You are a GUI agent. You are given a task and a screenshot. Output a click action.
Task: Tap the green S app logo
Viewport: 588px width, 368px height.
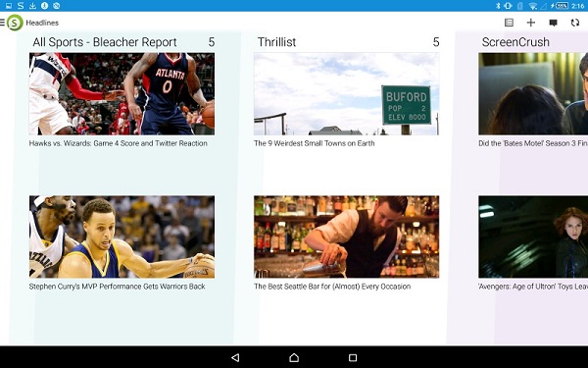(15, 23)
